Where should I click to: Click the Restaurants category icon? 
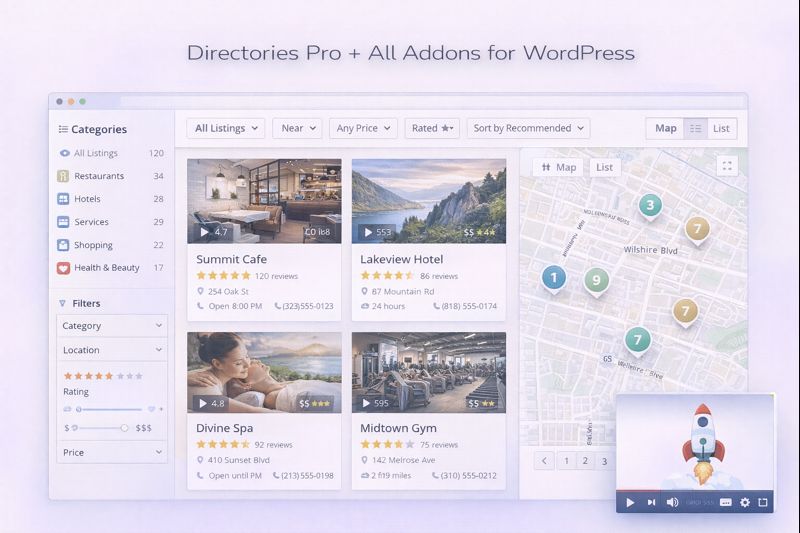tap(63, 176)
